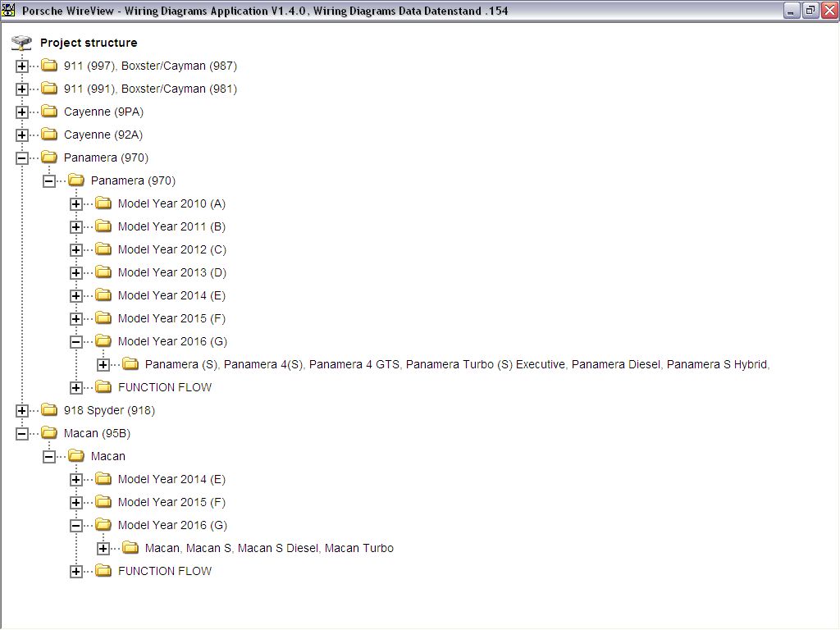The width and height of the screenshot is (840, 630).
Task: Expand the Panamera (S), Panamera 4(S) variants node
Action: (x=103, y=365)
